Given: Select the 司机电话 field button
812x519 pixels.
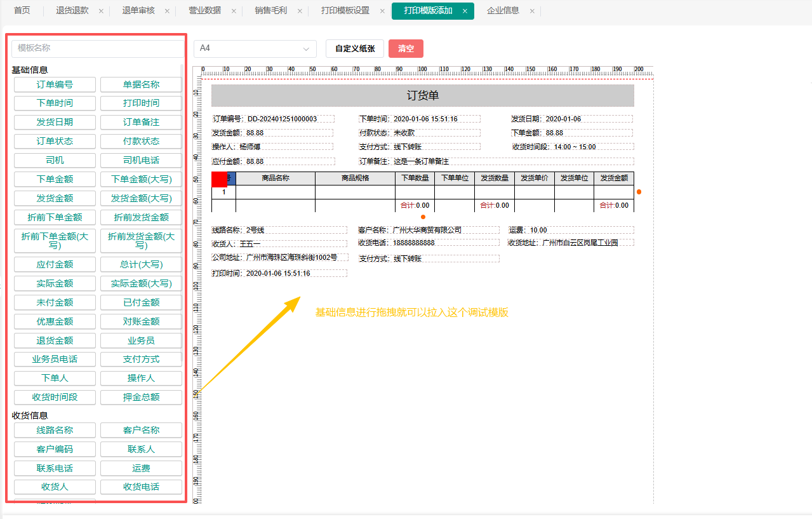Looking at the screenshot, I should [141, 160].
